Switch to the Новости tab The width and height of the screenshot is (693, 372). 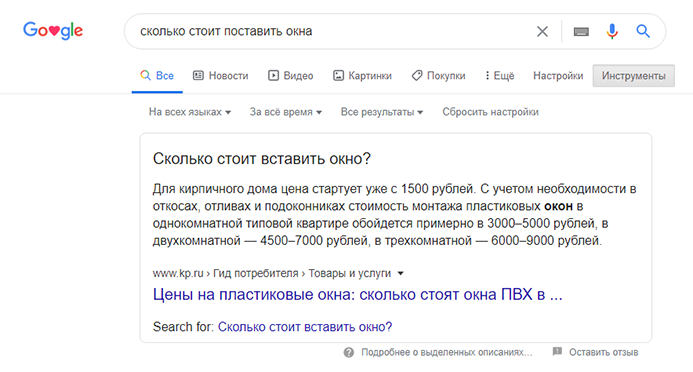click(x=221, y=76)
